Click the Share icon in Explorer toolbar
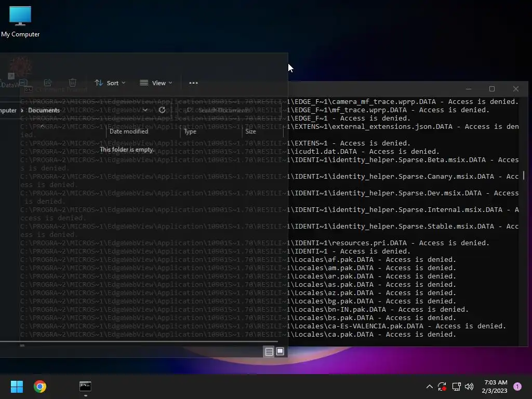This screenshot has width=532, height=399. coord(48,83)
